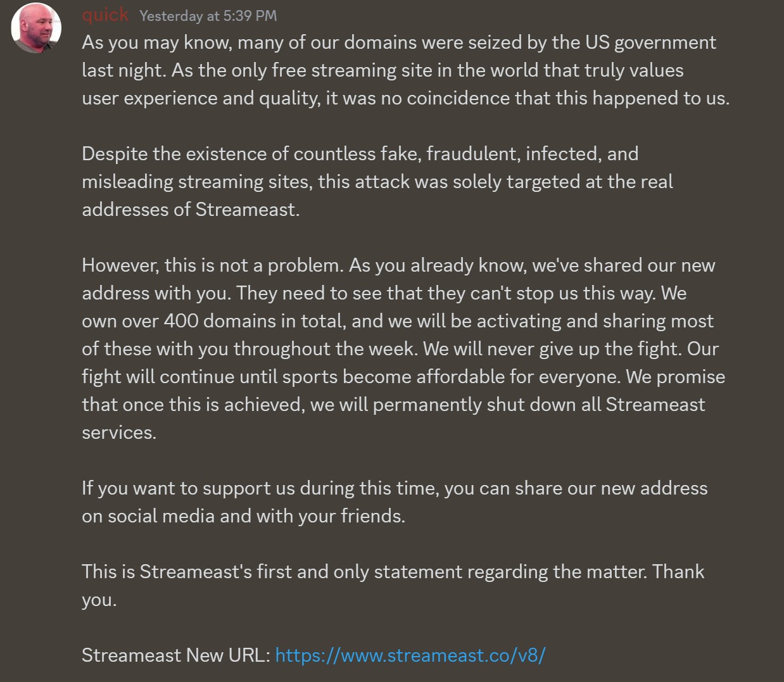Click the text 'user experience and quality'
The image size is (784, 682).
pyautogui.click(x=201, y=98)
